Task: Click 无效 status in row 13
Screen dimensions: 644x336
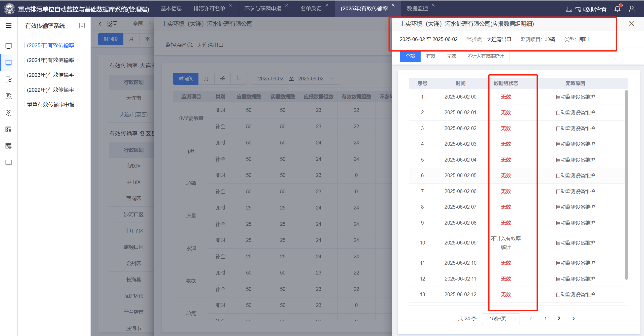Action: tap(506, 295)
